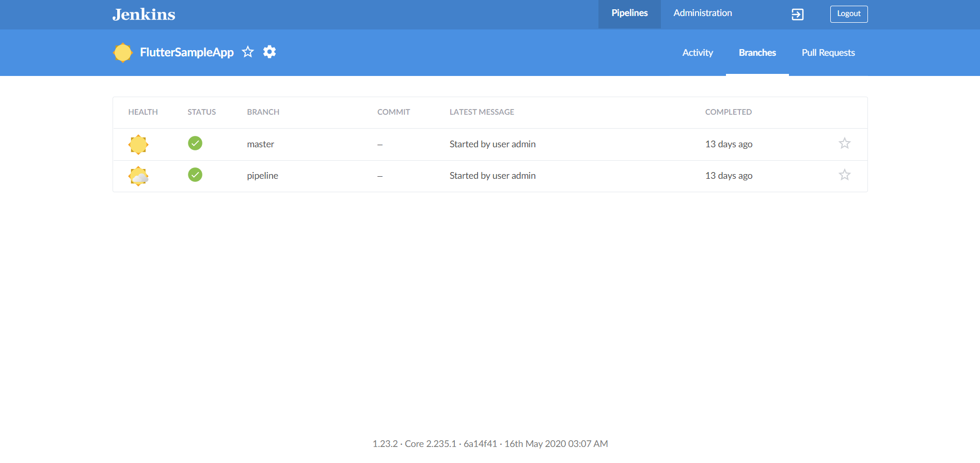Click the Logout button

849,14
